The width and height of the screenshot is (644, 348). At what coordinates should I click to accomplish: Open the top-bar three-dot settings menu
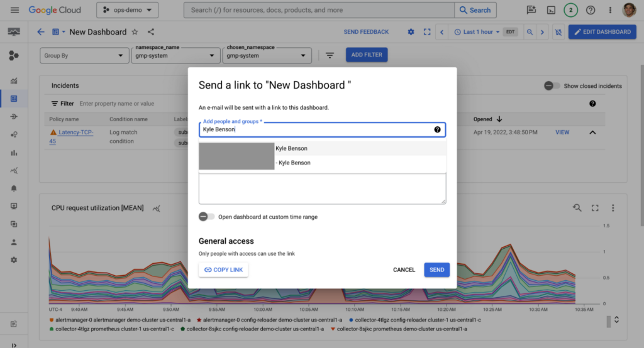coord(610,10)
